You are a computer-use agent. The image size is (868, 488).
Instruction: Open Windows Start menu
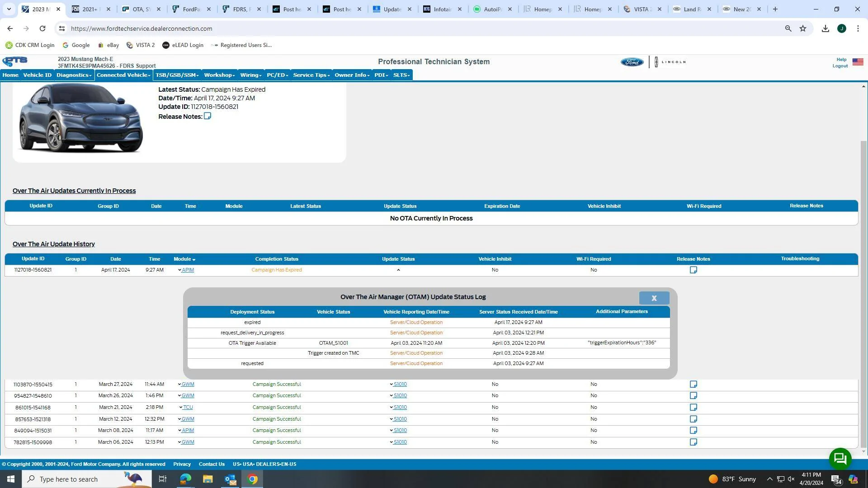(x=11, y=479)
